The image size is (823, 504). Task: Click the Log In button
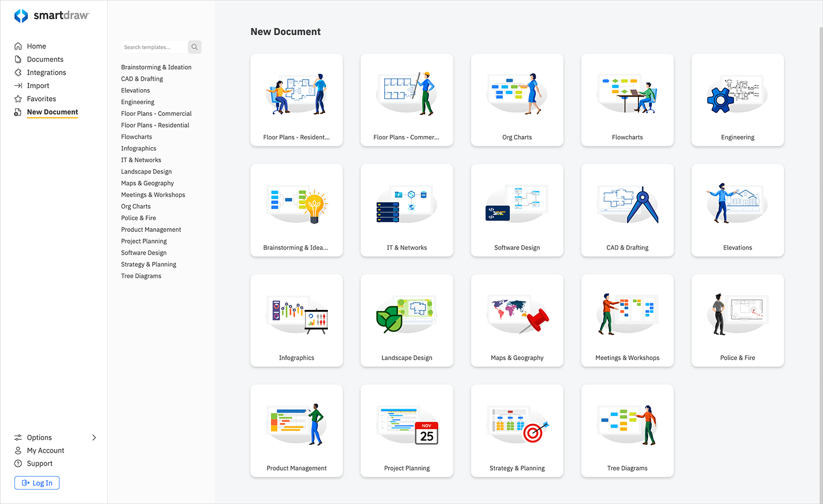(37, 483)
